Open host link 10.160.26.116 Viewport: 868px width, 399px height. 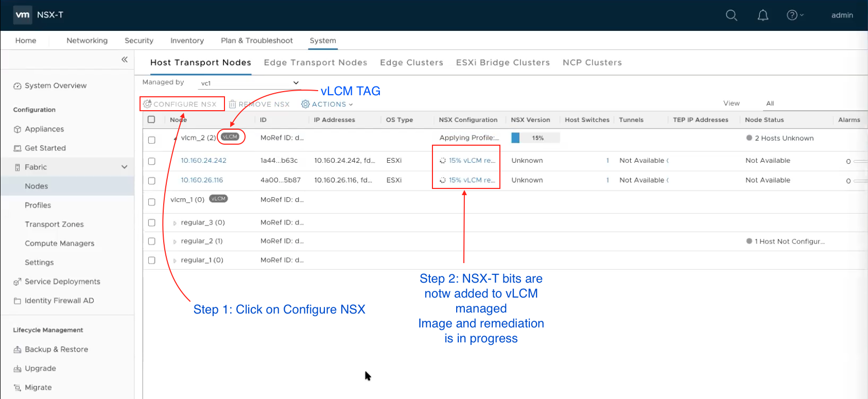pos(202,180)
